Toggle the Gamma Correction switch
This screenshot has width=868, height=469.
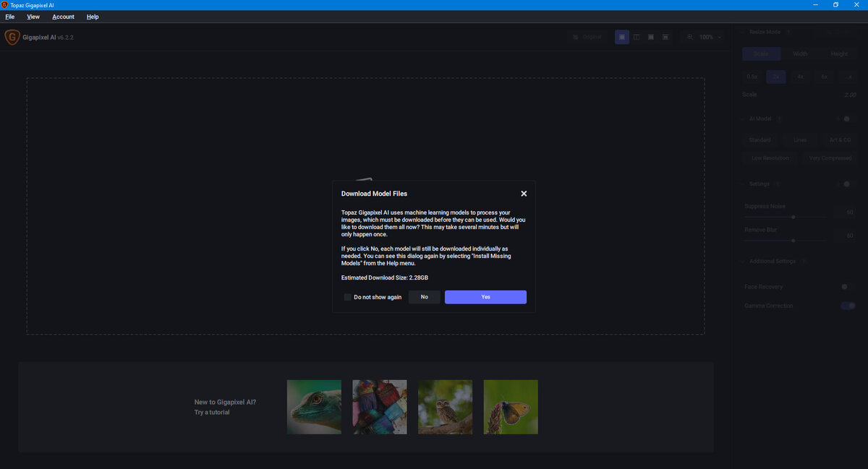point(848,306)
